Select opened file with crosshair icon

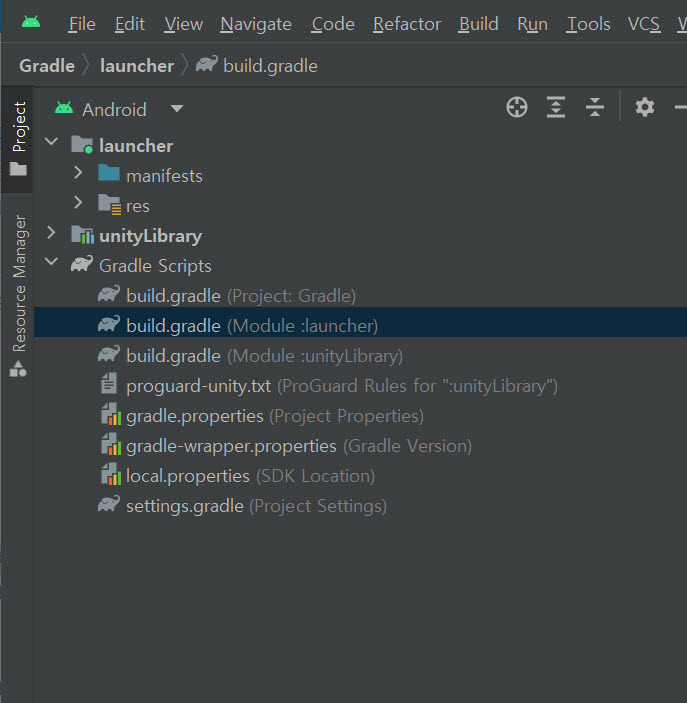517,108
